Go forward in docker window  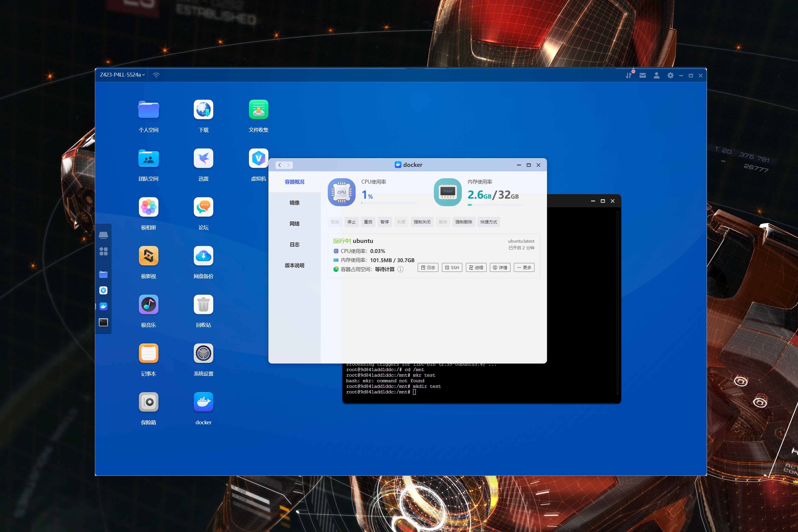(x=288, y=165)
